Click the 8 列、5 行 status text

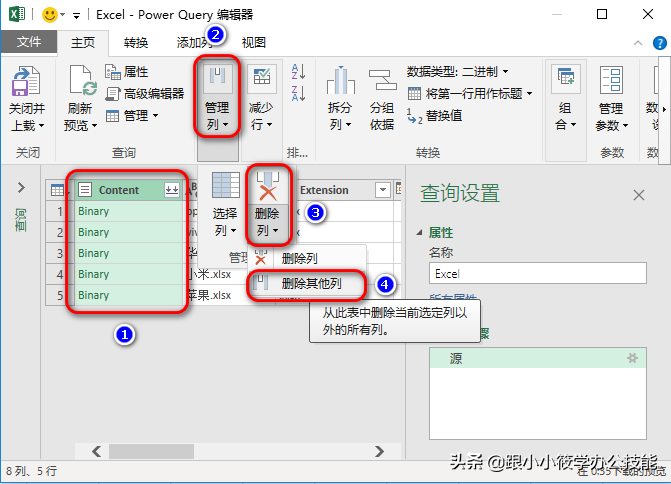pyautogui.click(x=31, y=471)
